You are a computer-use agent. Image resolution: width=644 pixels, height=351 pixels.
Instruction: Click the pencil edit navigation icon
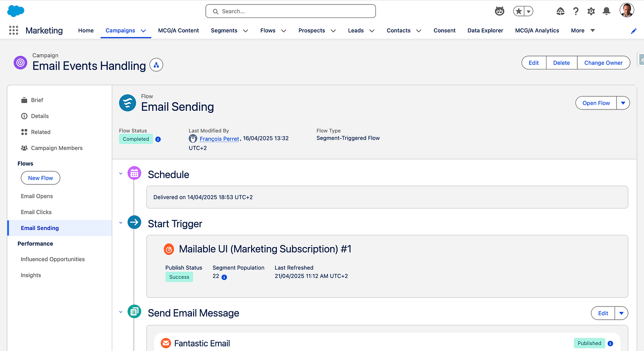tap(634, 31)
